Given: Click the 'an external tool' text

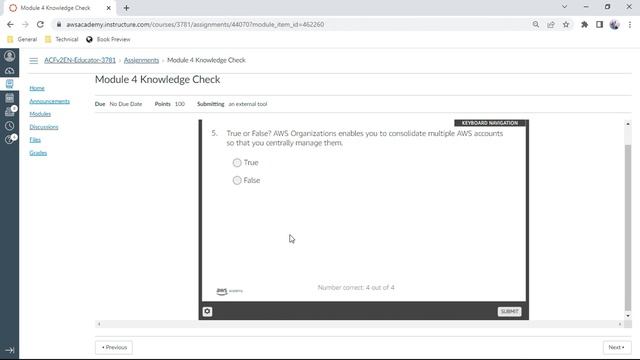Looking at the screenshot, I should click(x=248, y=104).
